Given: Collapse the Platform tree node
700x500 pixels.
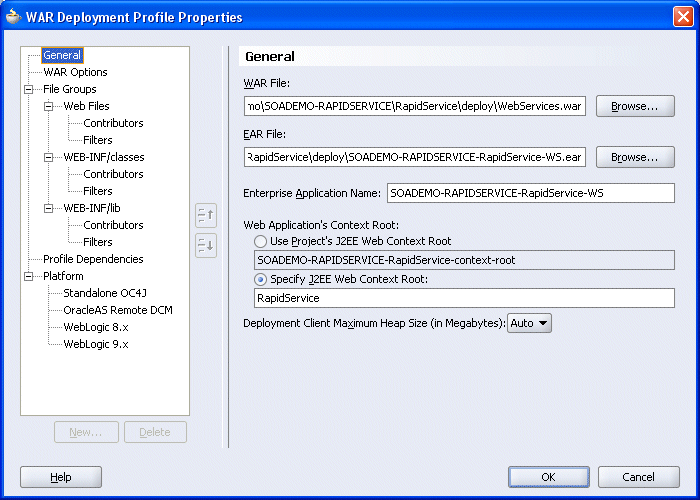Looking at the screenshot, I should tap(29, 276).
